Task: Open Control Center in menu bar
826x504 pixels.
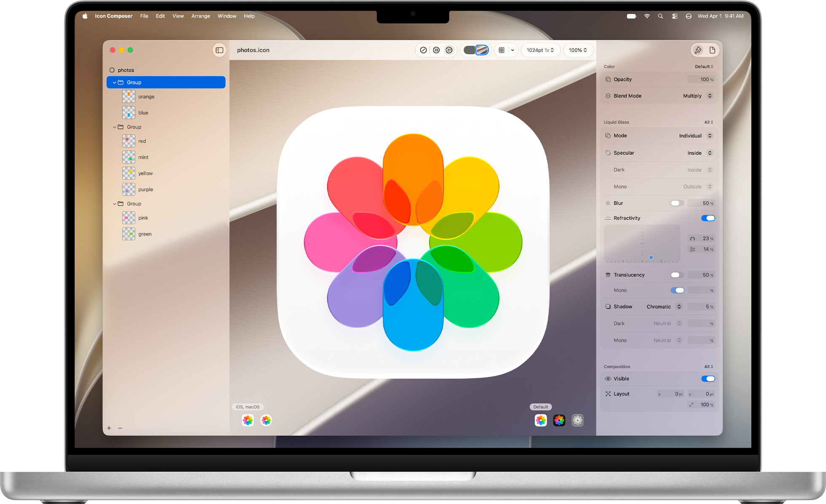Action: pos(675,16)
